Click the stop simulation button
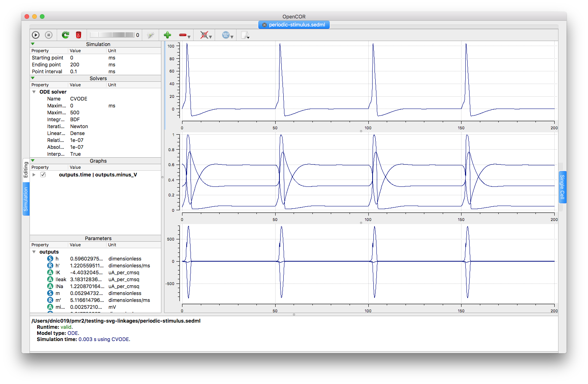 pyautogui.click(x=49, y=35)
